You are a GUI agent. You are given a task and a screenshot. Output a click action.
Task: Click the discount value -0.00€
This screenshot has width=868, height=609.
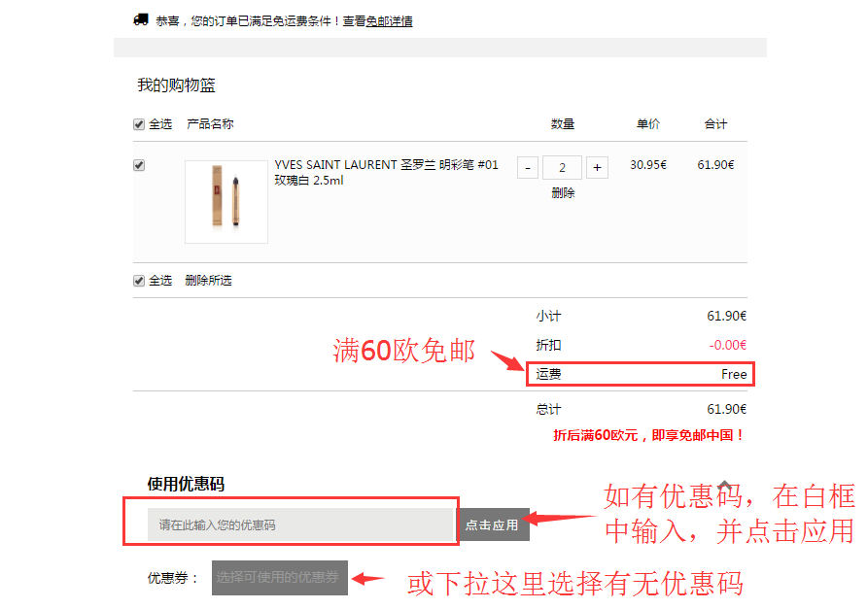(x=728, y=345)
